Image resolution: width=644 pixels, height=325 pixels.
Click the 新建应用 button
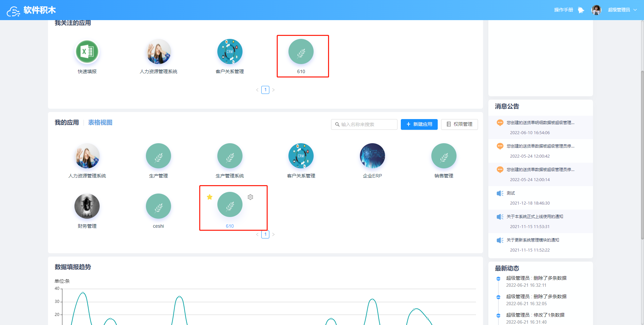click(x=419, y=124)
